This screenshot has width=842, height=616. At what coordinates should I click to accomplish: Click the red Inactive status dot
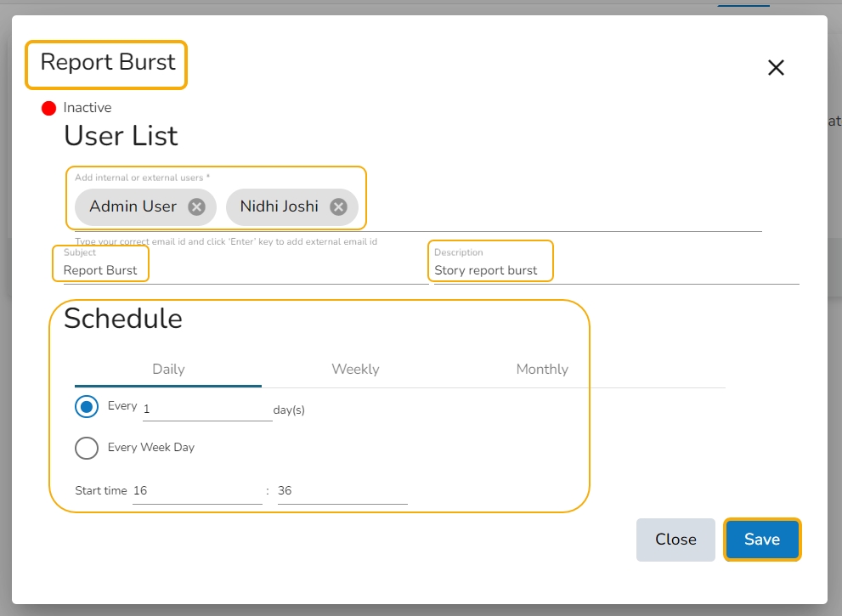[49, 108]
